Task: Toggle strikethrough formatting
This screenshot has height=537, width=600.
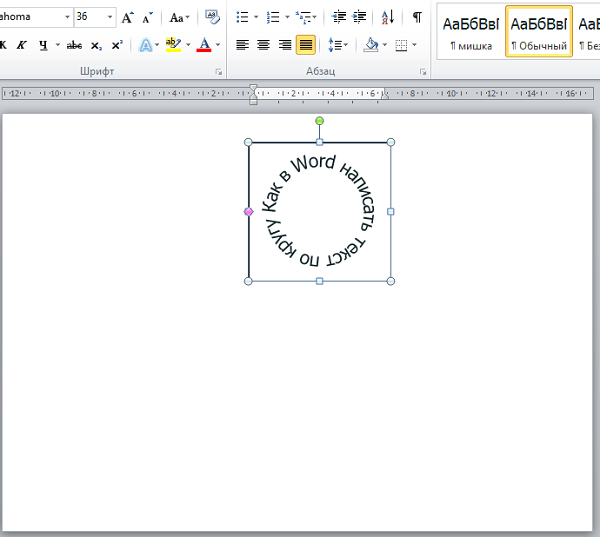Action: coord(74,45)
